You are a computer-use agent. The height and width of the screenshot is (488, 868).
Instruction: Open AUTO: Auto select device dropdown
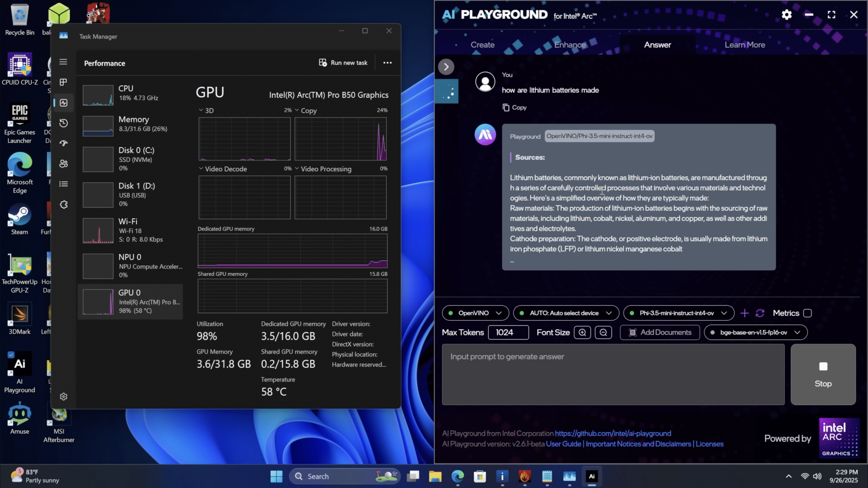[566, 313]
